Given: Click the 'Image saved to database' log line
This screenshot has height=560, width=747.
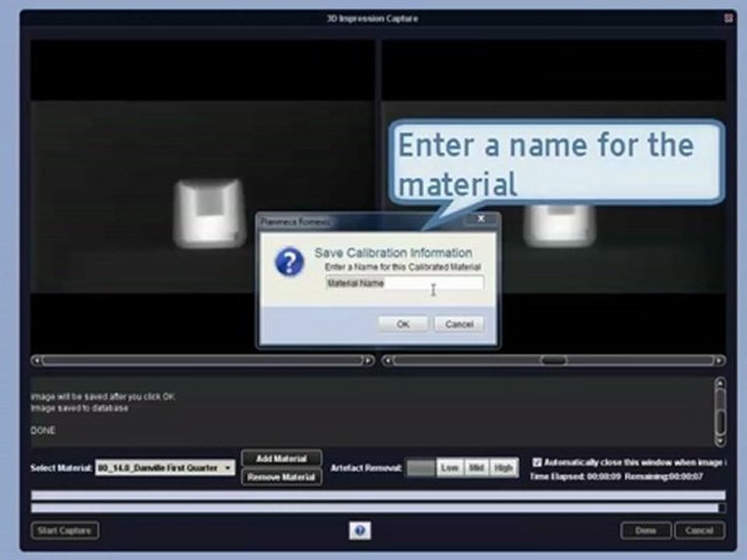Looking at the screenshot, I should (x=79, y=408).
